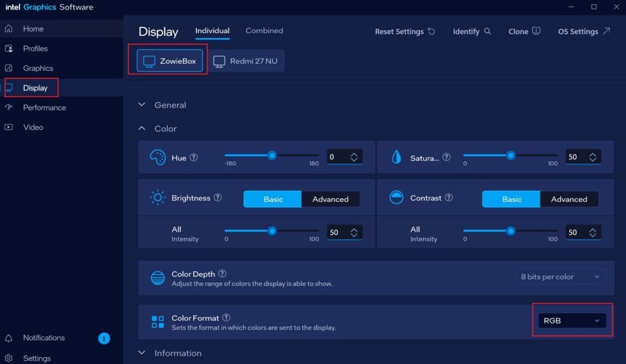This screenshot has width=626, height=364.
Task: Expand the General section
Action: click(142, 105)
